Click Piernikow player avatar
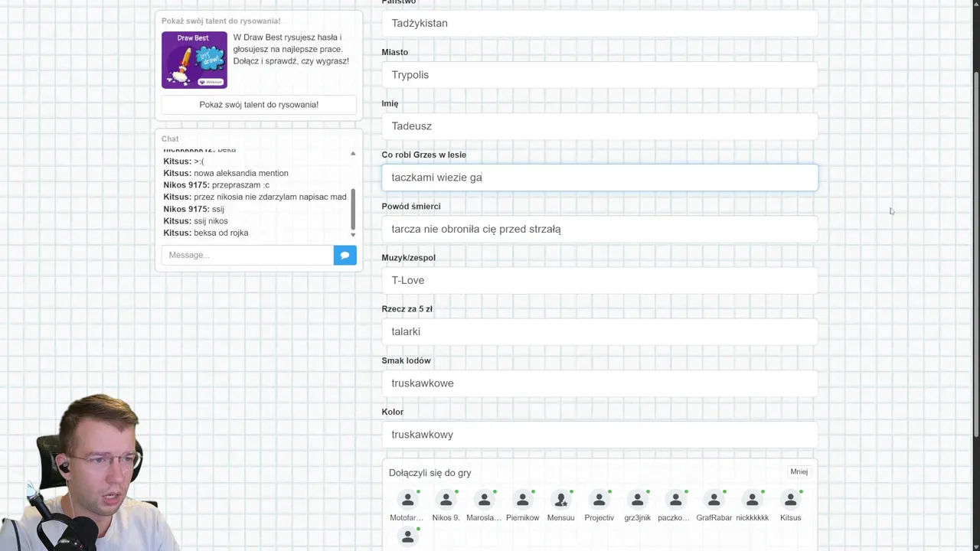This screenshot has width=980, height=551. [x=522, y=500]
